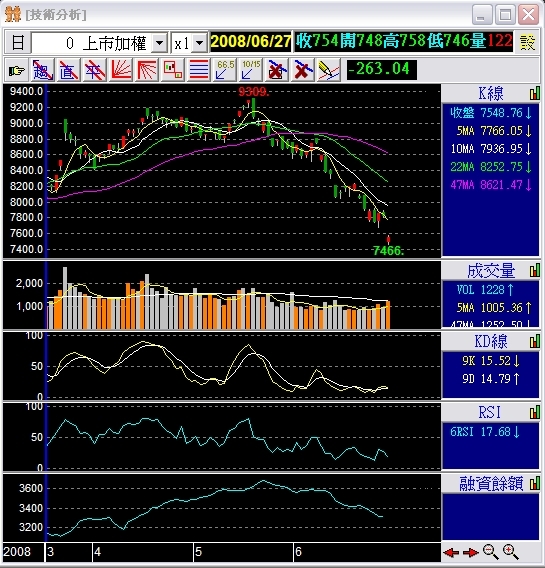Select the trend line (趨) drawing tool
545x568 pixels.
click(x=42, y=70)
